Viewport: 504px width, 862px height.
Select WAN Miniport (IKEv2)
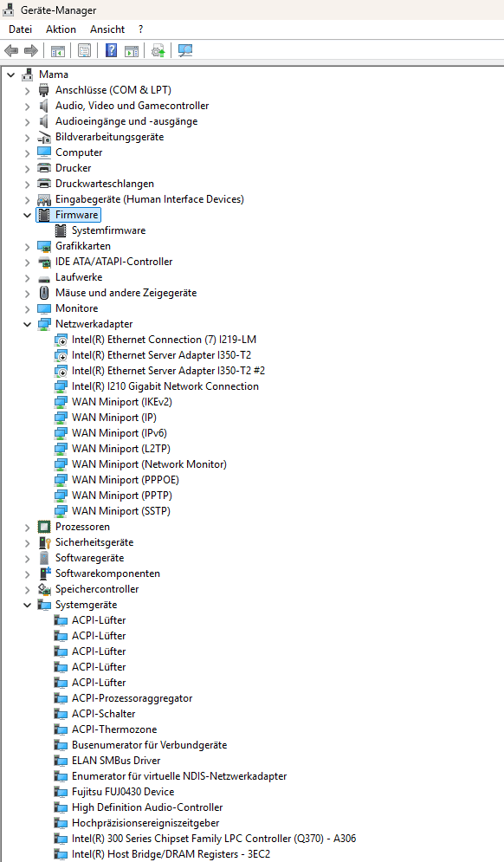121,402
